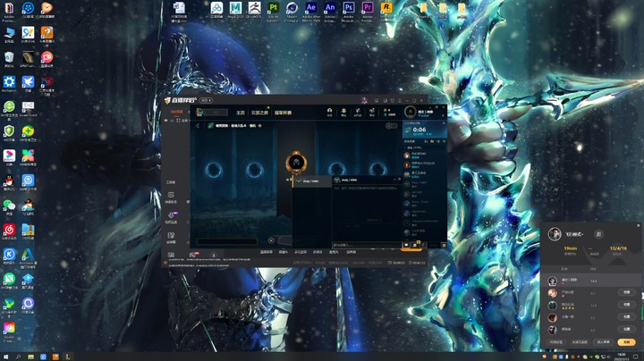Image resolution: width=644 pixels, height=361 pixels.
Task: Launch the Adobe Animate shortcut
Action: tap(330, 8)
